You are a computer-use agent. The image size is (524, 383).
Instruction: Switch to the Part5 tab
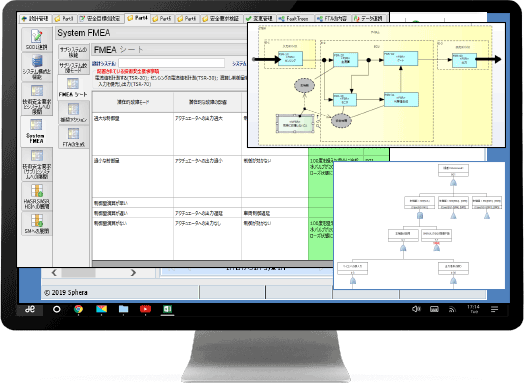tap(162, 19)
